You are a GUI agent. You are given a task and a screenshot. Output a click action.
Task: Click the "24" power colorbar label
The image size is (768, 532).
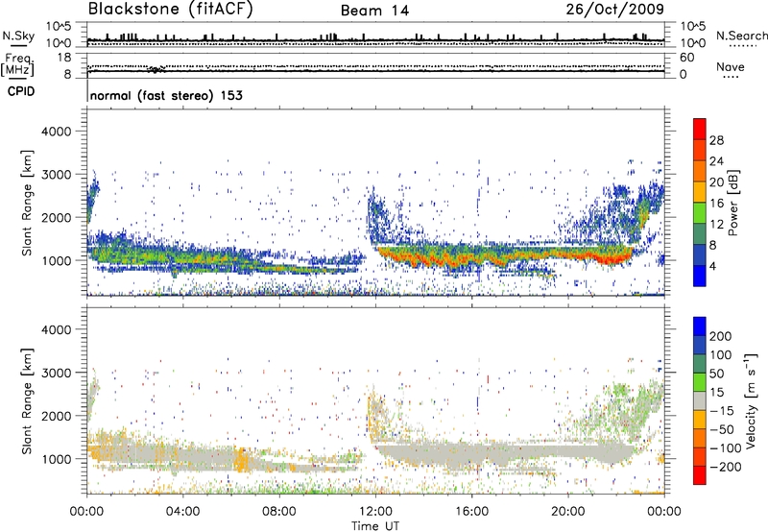(x=716, y=161)
